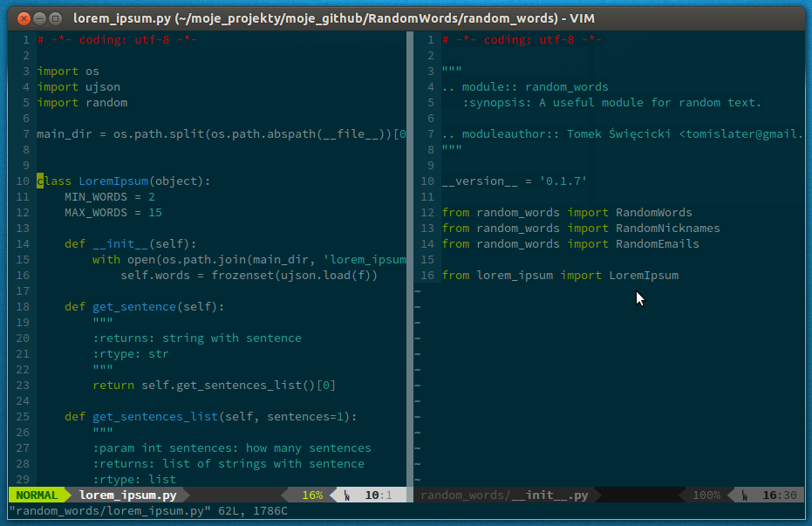
Task: Click ':synopsis: A useful module' line
Action: click(612, 103)
